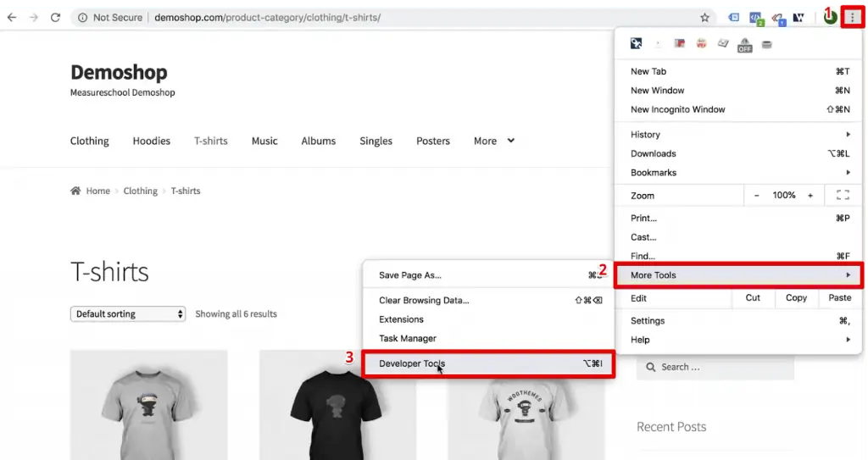Screen dimensions: 868x460
Task: Open the Albums navigation link
Action: coord(319,141)
